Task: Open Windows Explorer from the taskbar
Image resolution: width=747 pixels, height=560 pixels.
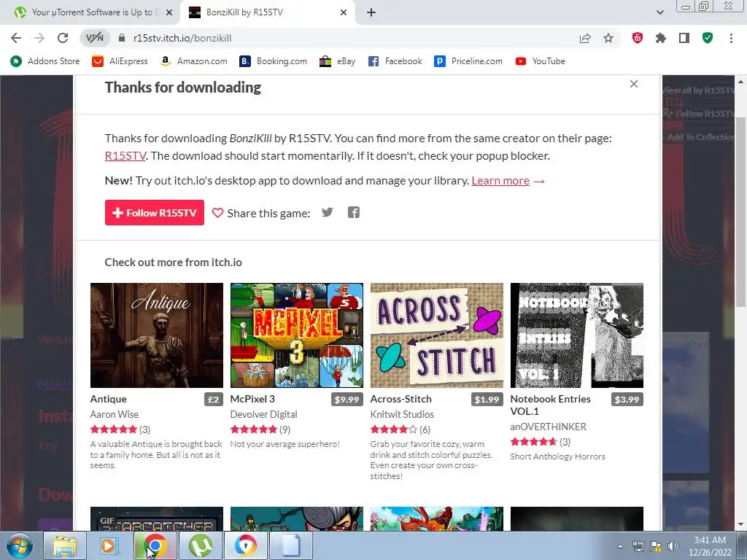Action: [x=65, y=545]
